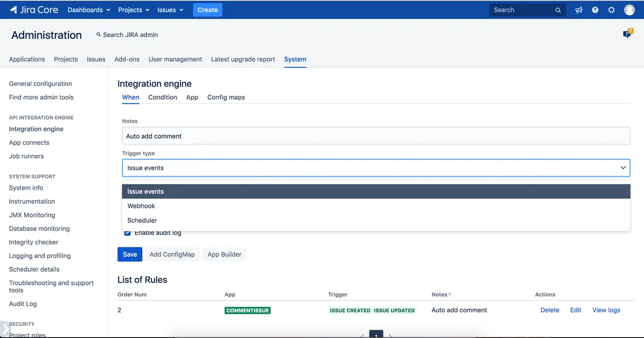Open the Dashboards dropdown menu
The width and height of the screenshot is (644, 338).
(89, 10)
